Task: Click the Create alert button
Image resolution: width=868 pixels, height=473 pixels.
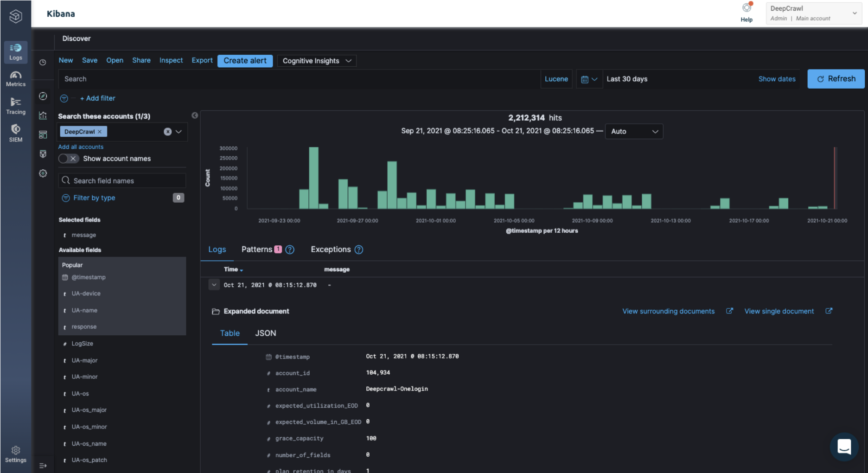Action: coord(245,61)
